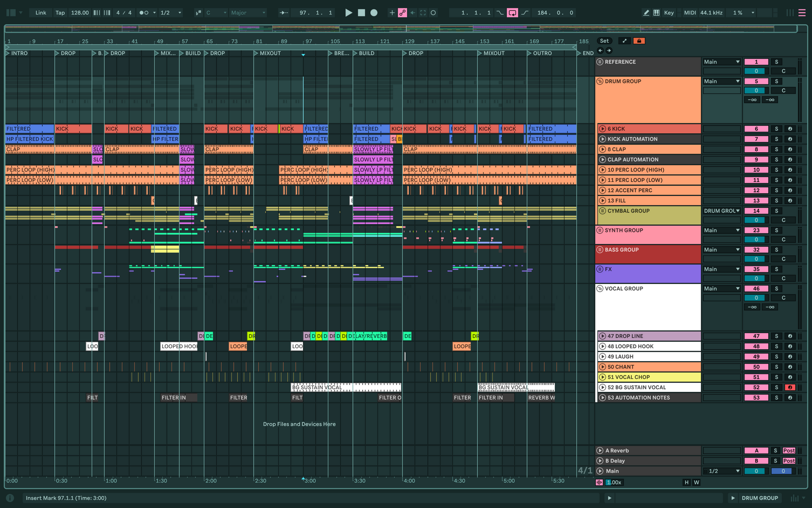Click the H optimize height button
Screen dimensions: 812x508
point(687,482)
